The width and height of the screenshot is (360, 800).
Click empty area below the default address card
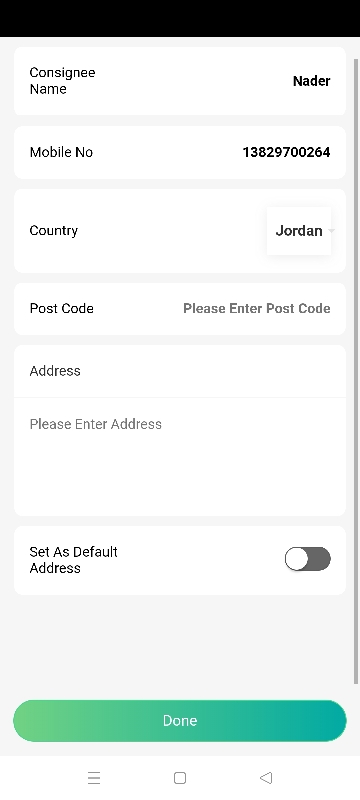click(x=179, y=645)
